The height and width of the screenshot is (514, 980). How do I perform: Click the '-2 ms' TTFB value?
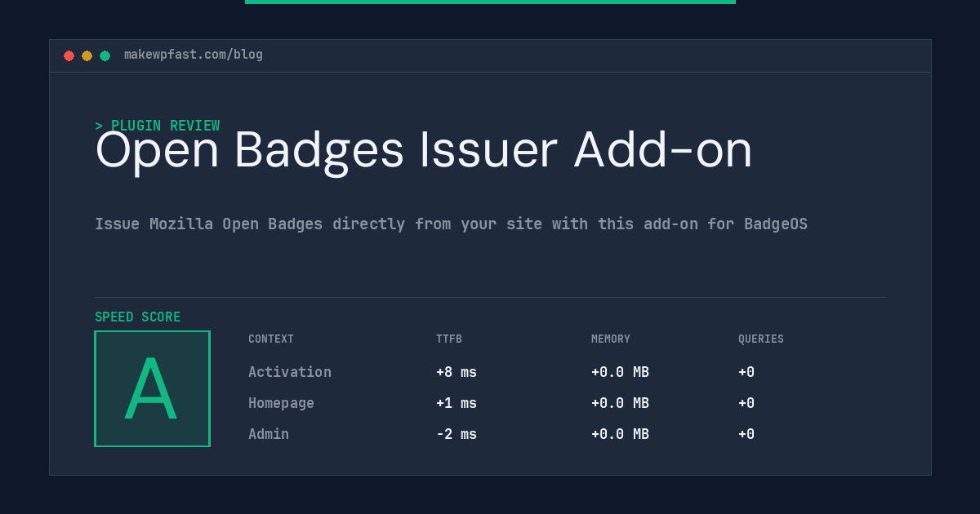click(457, 434)
